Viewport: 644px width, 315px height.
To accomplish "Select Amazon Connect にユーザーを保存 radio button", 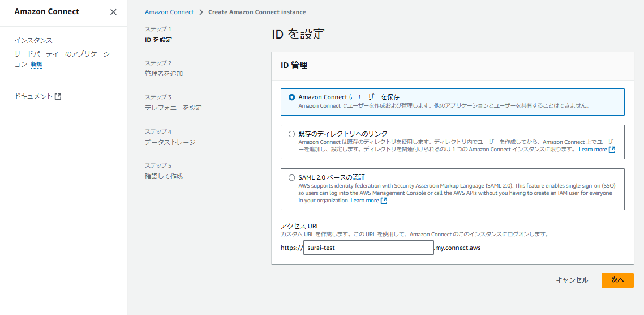I will tap(291, 97).
